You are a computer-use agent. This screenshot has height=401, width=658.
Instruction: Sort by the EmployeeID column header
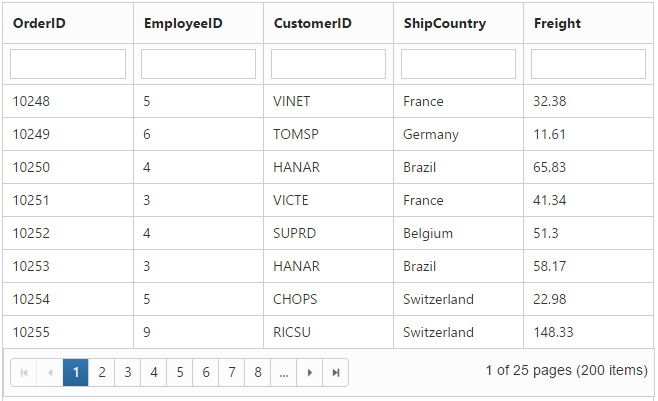pos(177,23)
